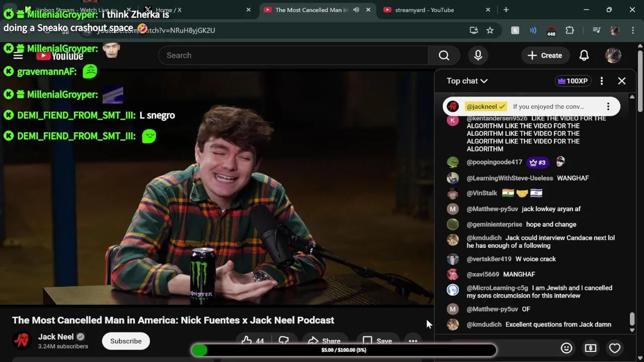Start voice search with microphone icon
The image size is (644, 362).
pyautogui.click(x=478, y=55)
